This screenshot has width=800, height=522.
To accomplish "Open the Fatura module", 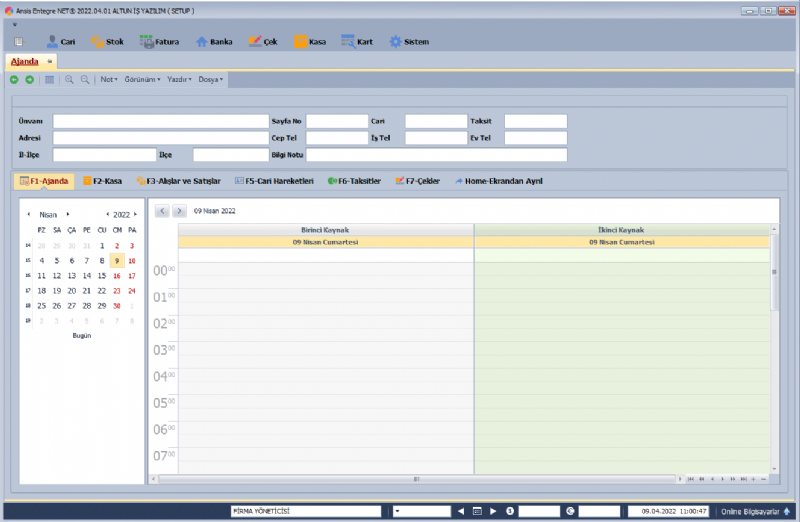I will click(x=159, y=42).
